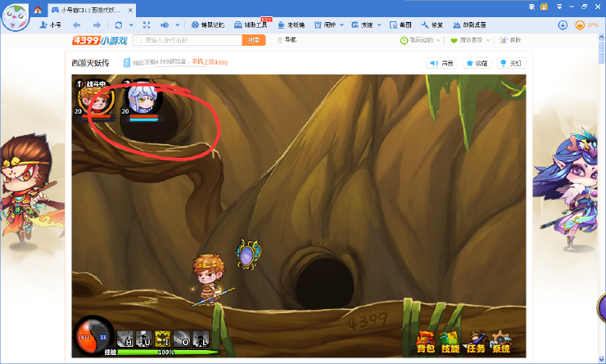Refresh the page with reload icon
This screenshot has height=364, width=606.
coord(118,25)
